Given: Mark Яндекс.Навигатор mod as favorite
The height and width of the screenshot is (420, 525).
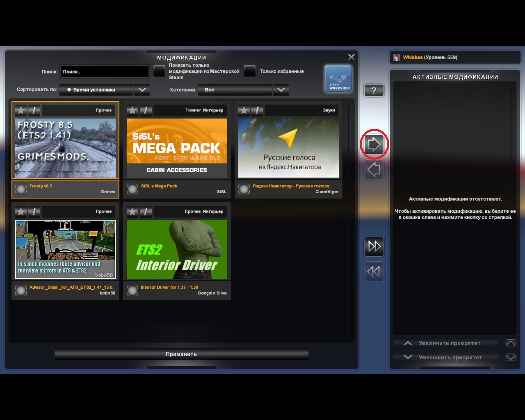Looking at the screenshot, I should (x=244, y=110).
